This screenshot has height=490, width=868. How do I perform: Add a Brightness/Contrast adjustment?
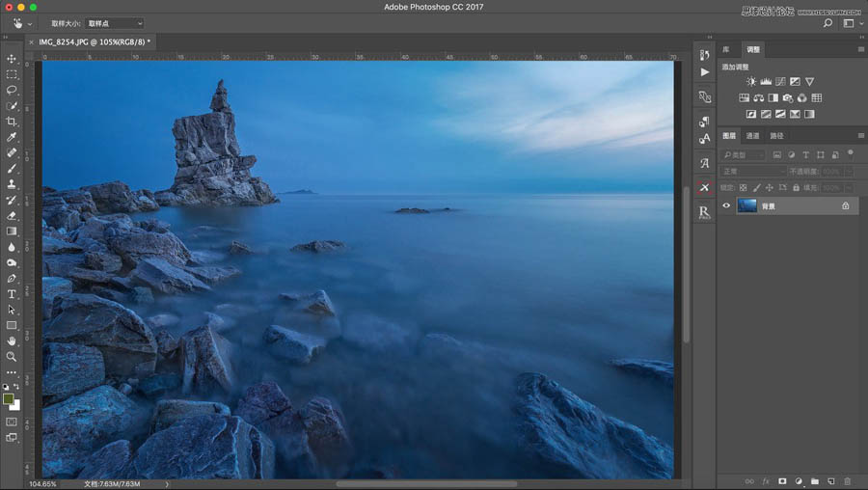(x=750, y=81)
